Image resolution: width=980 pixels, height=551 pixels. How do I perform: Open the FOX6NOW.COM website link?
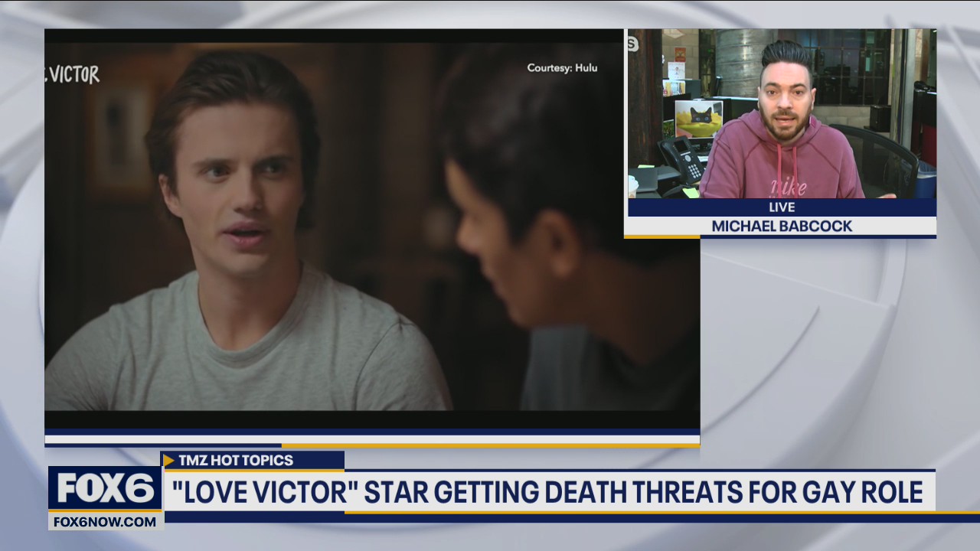[x=106, y=521]
